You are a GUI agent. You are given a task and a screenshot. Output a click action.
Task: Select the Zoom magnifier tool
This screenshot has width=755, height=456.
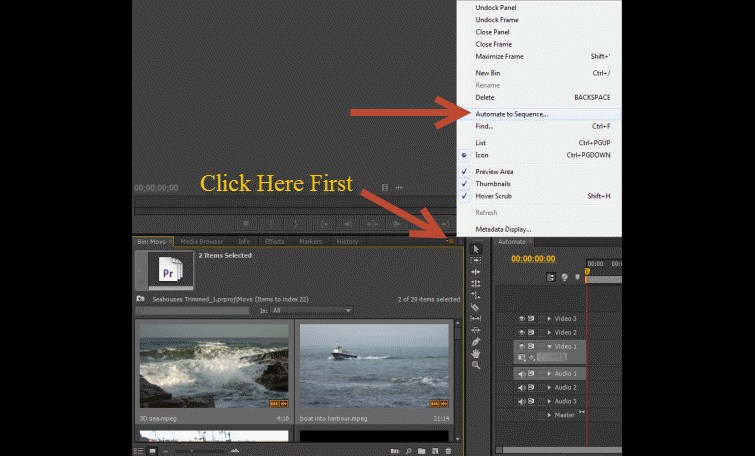coord(476,365)
